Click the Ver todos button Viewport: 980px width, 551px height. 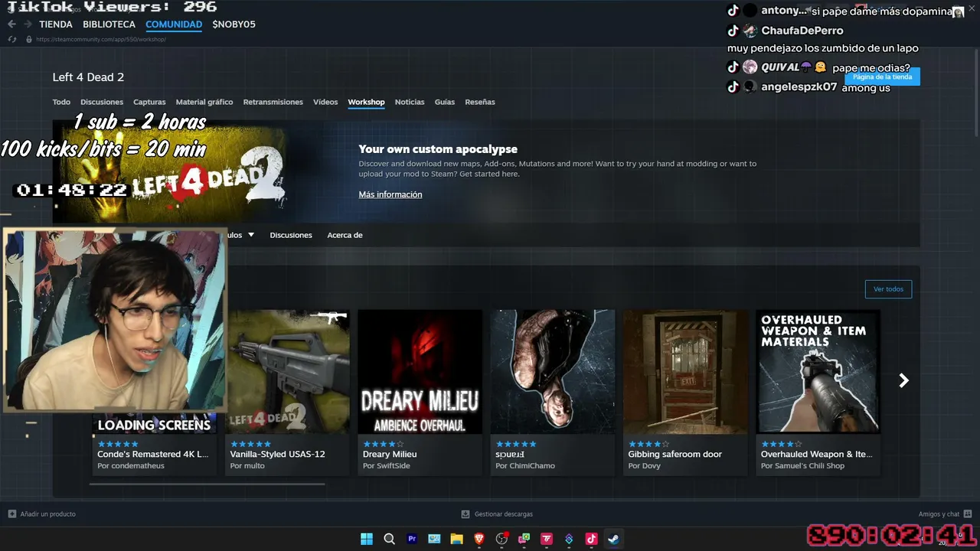[888, 289]
